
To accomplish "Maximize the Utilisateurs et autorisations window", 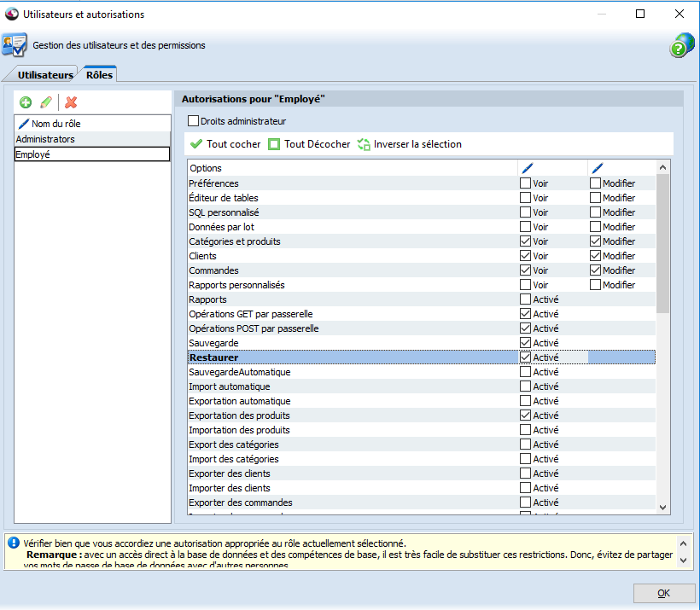I will coord(640,14).
